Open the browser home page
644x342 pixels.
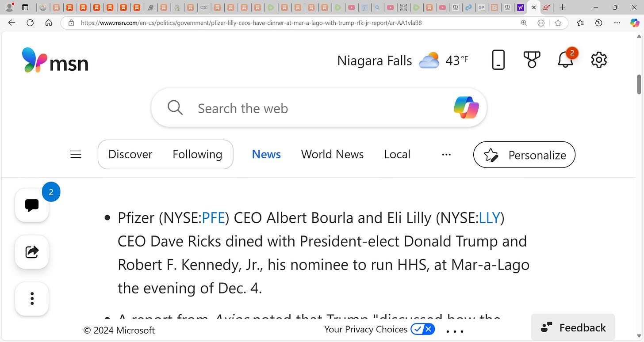(x=49, y=23)
